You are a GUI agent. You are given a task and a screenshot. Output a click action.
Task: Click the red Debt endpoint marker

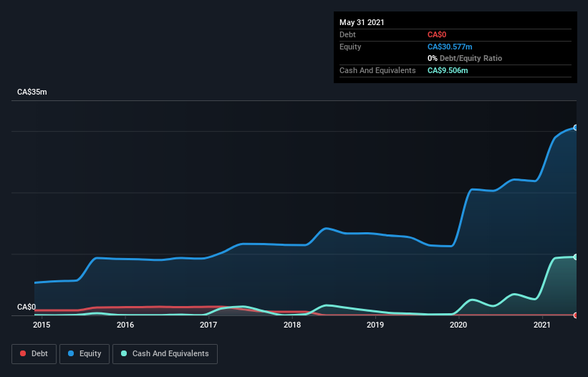click(x=576, y=315)
